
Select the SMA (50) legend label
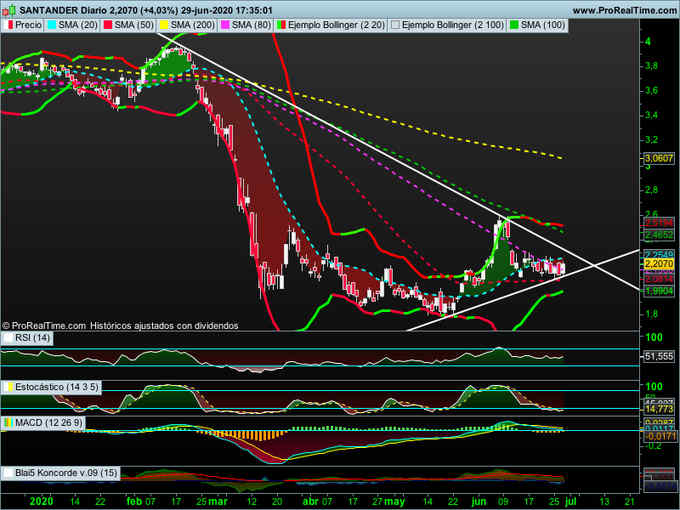pyautogui.click(x=134, y=25)
